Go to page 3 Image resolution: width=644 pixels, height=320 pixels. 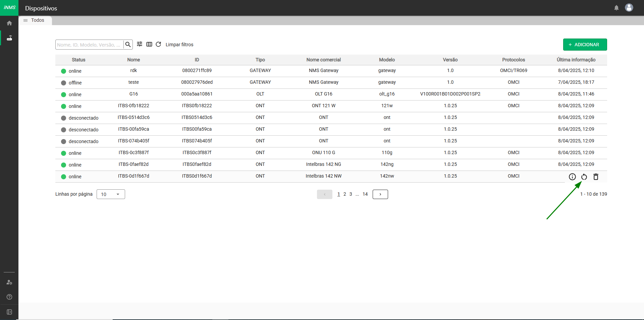click(x=351, y=194)
